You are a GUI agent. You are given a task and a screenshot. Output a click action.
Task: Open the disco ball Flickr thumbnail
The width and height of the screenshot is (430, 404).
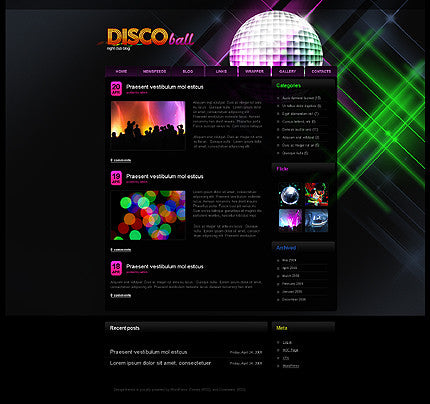[290, 194]
